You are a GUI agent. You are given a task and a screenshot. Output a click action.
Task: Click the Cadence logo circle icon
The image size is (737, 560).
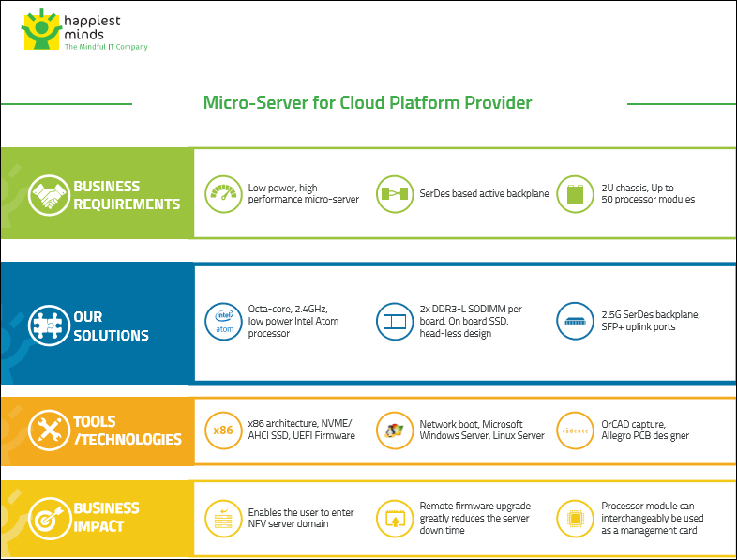575,431
